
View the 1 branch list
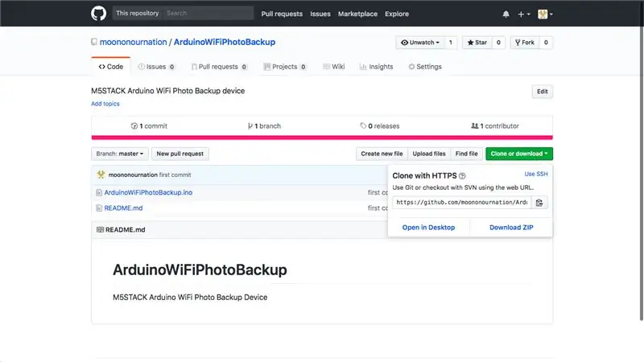(264, 126)
